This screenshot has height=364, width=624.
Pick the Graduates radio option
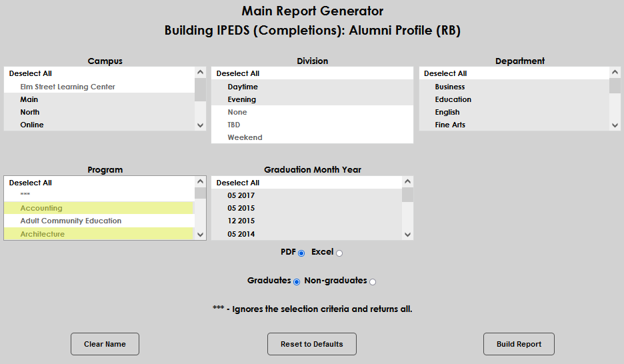297,282
